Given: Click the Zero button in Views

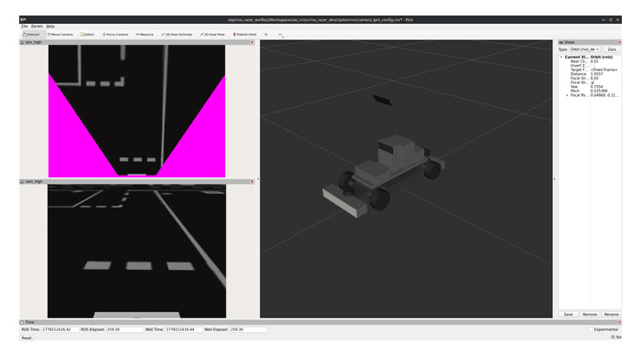Looking at the screenshot, I should [x=612, y=49].
